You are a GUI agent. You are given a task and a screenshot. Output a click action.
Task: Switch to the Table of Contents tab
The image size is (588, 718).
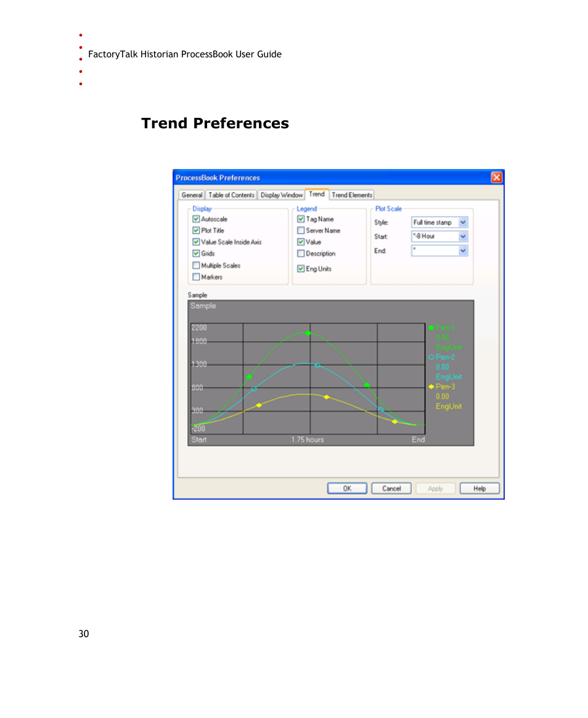[x=231, y=195]
